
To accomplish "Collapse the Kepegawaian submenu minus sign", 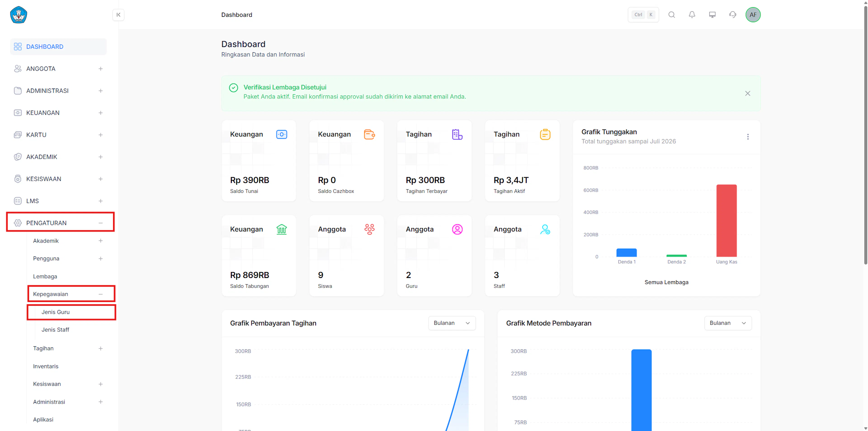I will 100,294.
